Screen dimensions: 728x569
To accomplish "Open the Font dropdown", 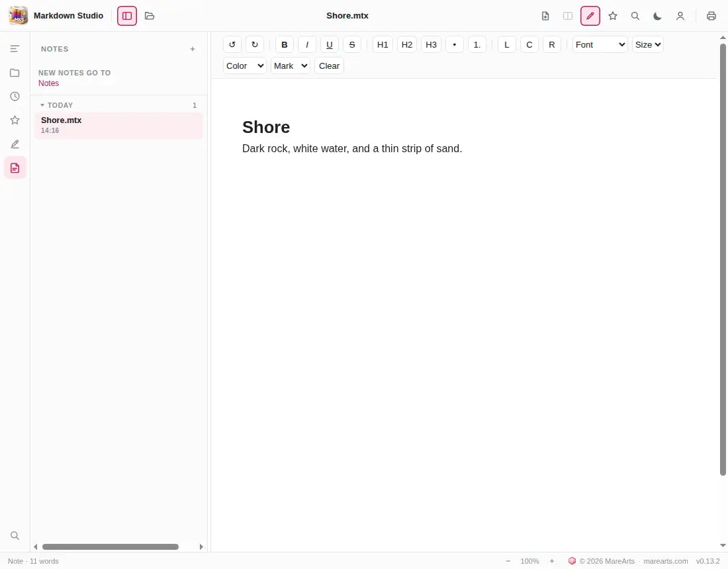I will click(x=600, y=44).
